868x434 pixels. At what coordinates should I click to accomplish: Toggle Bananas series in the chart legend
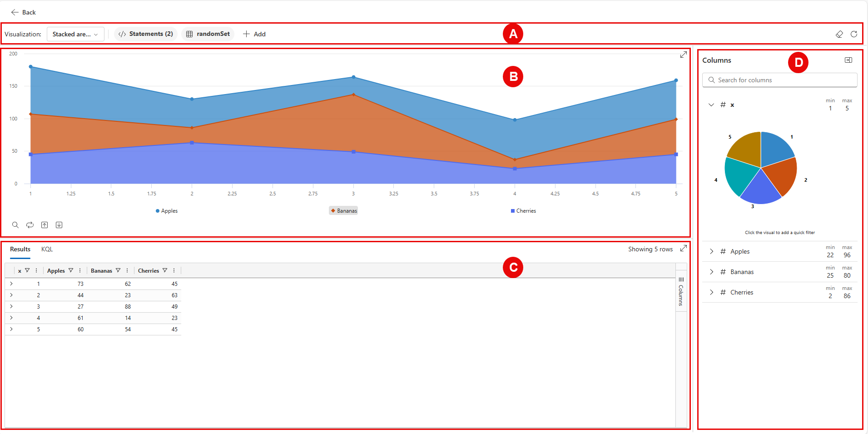(x=344, y=211)
